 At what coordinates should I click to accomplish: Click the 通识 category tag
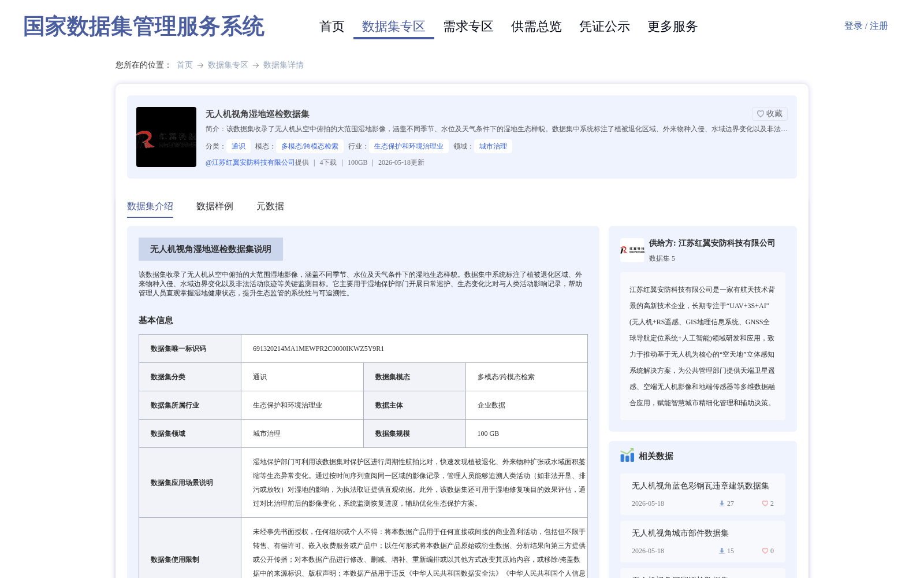coord(239,146)
